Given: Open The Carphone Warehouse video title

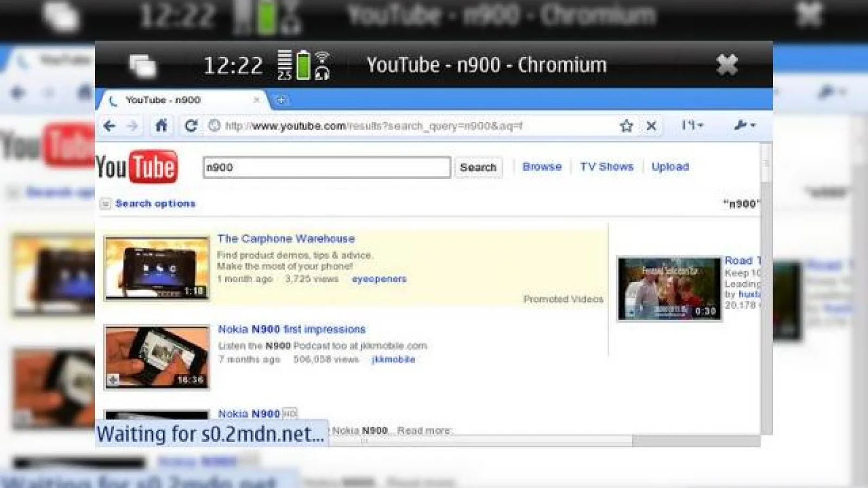Looking at the screenshot, I should [286, 239].
